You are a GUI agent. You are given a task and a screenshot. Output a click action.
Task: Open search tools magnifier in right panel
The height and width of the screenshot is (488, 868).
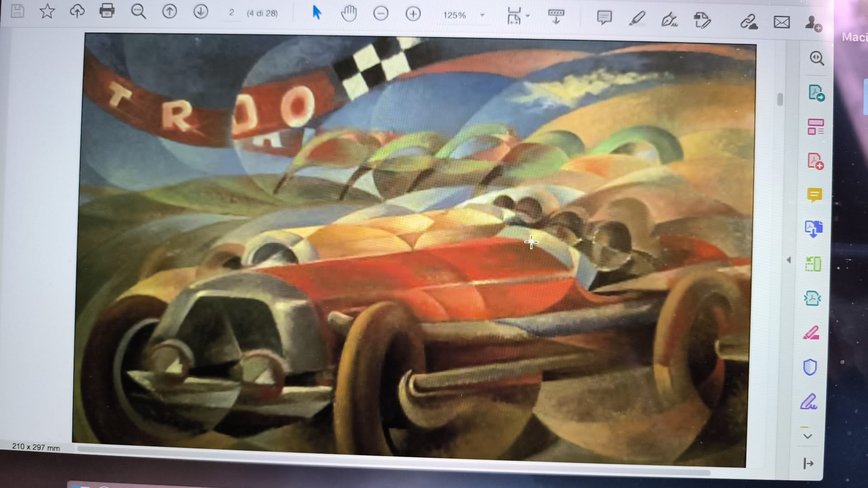click(x=816, y=58)
